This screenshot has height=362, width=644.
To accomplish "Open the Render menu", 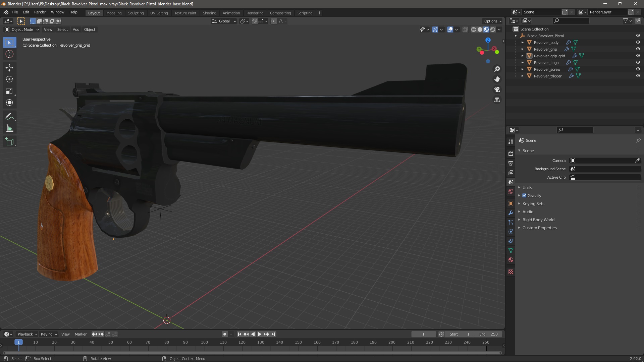I will [x=40, y=12].
